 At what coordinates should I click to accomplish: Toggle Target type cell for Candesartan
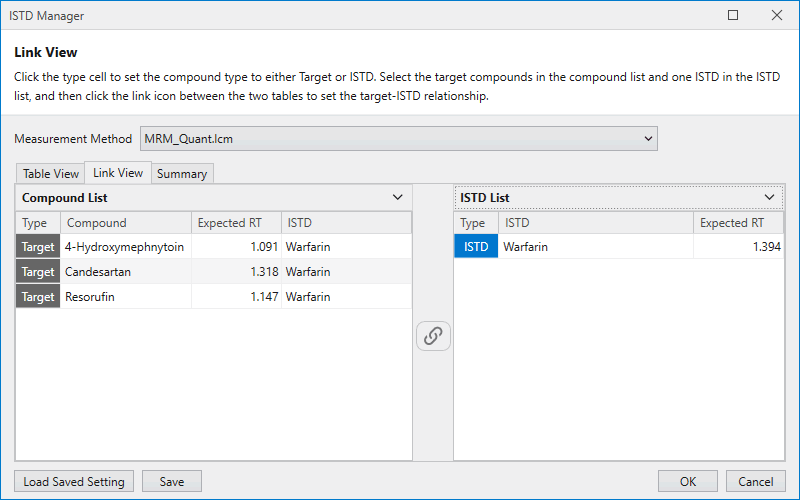click(38, 272)
